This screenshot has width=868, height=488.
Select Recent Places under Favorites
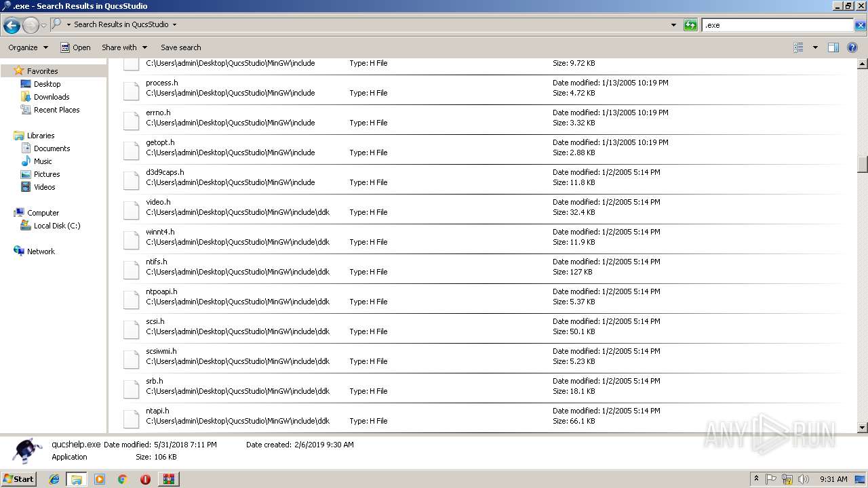tap(56, 110)
